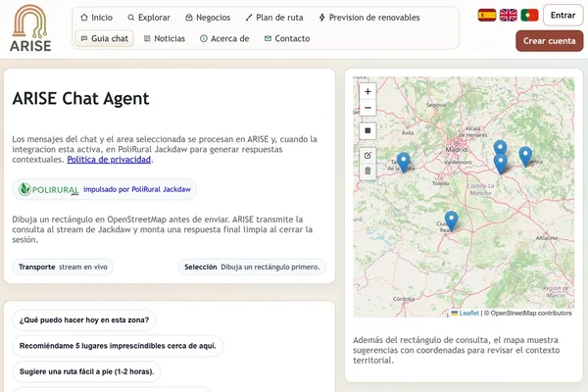Open the Acerca de menu item
The height and width of the screenshot is (392, 588).
pyautogui.click(x=224, y=38)
